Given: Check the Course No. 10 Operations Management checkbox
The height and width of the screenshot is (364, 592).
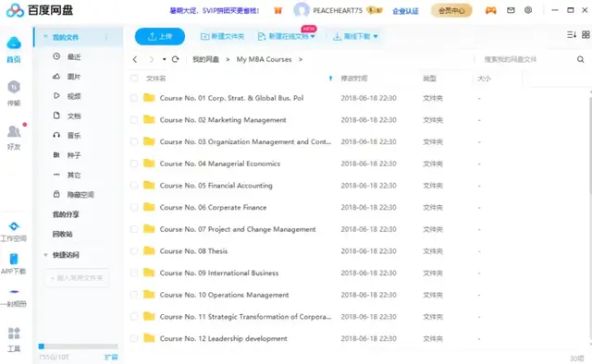Looking at the screenshot, I should click(134, 295).
